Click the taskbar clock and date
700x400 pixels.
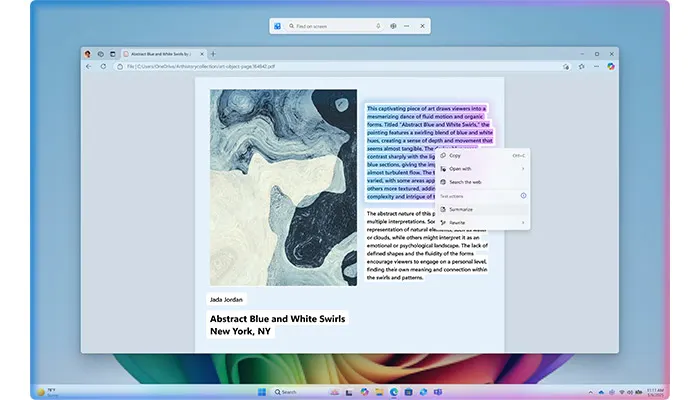[655, 392]
